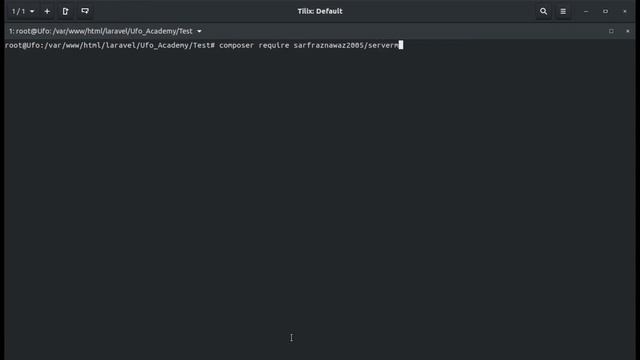Click terminal title root@Ufo path label

pyautogui.click(x=100, y=31)
